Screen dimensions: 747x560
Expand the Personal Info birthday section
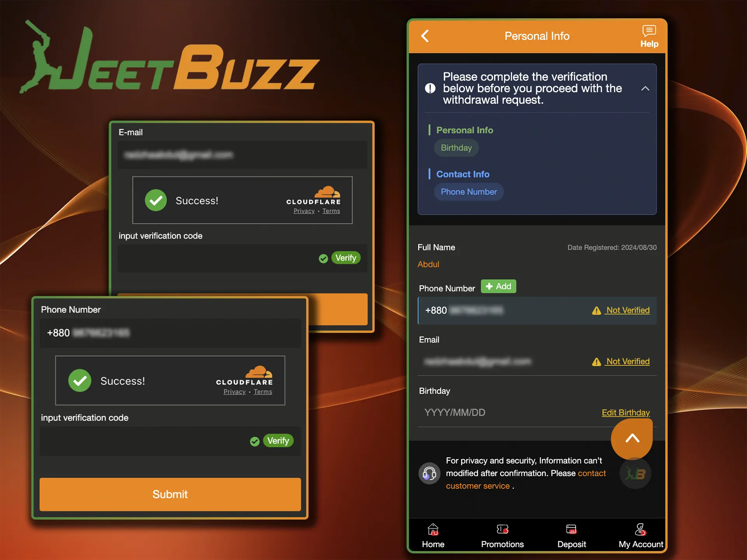click(x=456, y=148)
